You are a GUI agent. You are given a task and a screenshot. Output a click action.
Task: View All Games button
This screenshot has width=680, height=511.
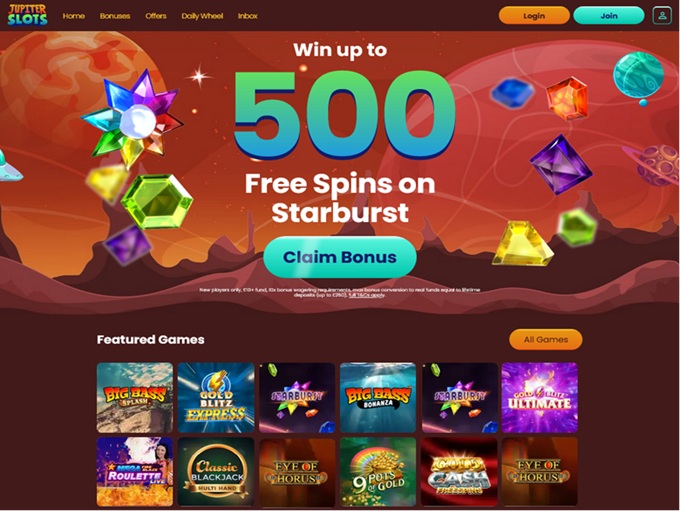pos(546,340)
